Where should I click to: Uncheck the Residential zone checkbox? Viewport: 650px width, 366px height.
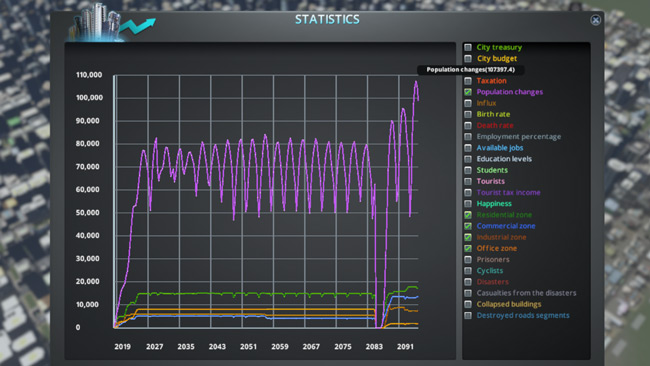tap(468, 215)
